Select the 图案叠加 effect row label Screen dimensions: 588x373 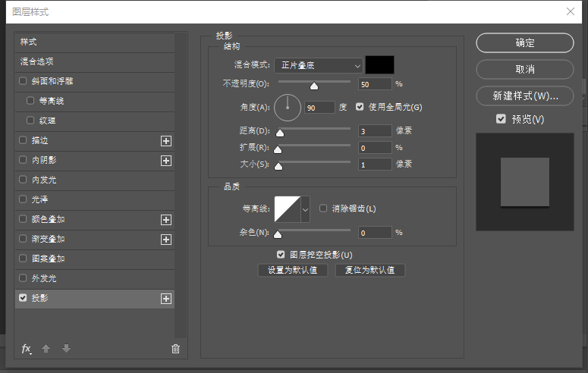point(48,259)
